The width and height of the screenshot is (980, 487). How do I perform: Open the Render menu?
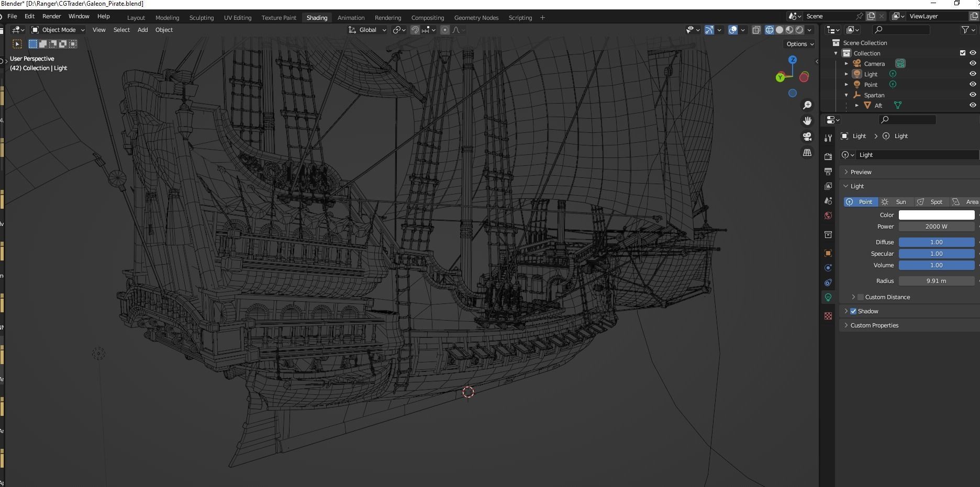click(x=51, y=16)
